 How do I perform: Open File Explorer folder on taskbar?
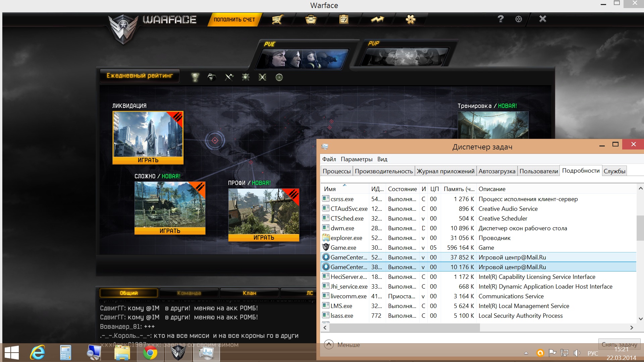point(122,353)
